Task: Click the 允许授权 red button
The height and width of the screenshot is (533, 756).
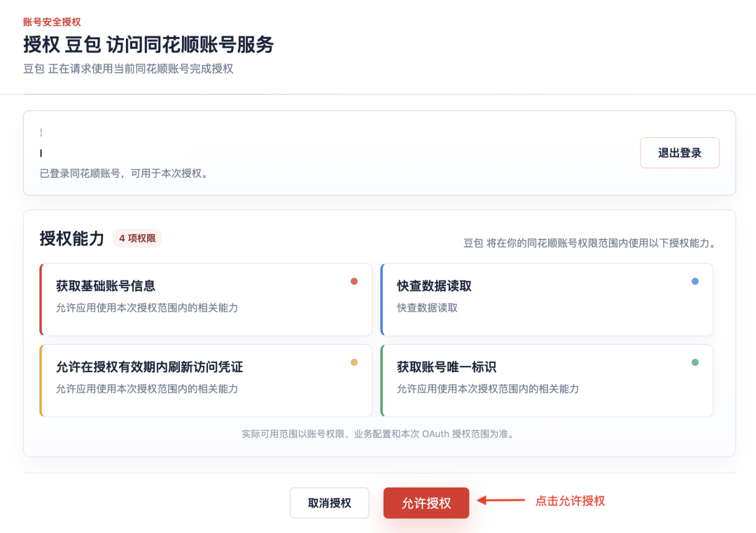Action: click(x=426, y=503)
